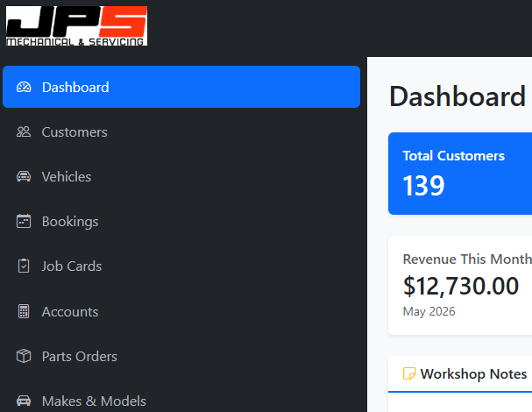Click the Bookings calendar icon

coord(24,221)
